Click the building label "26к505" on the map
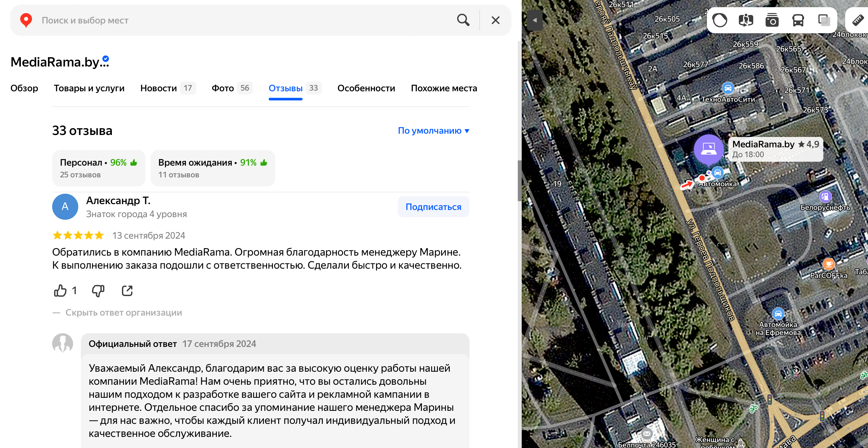The height and width of the screenshot is (448, 868). click(667, 19)
